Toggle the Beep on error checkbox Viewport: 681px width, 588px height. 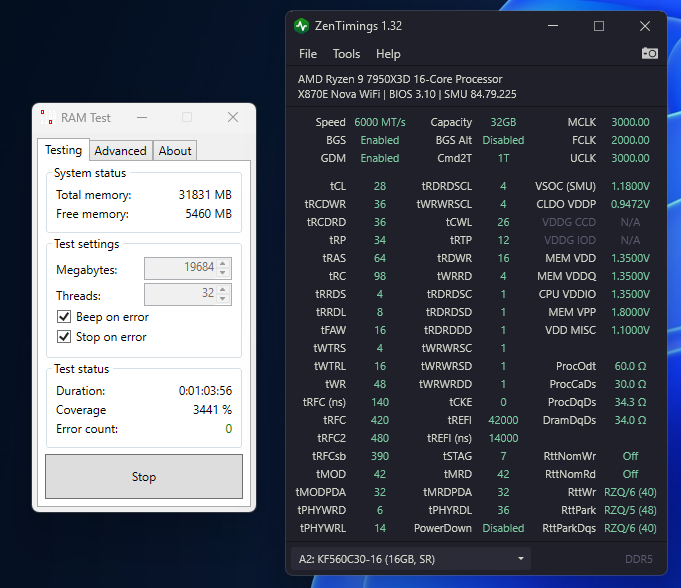64,317
